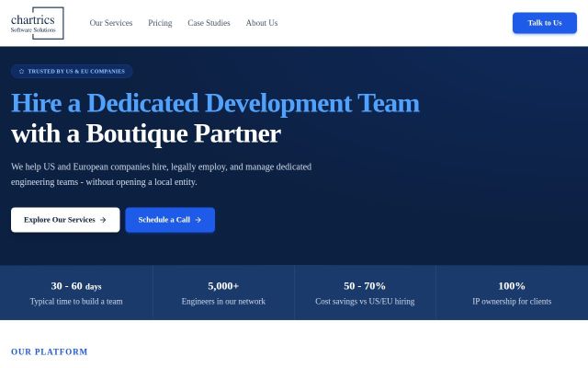Image resolution: width=588 pixels, height=368 pixels.
Task: Open the Pricing page
Action: pyautogui.click(x=160, y=23)
